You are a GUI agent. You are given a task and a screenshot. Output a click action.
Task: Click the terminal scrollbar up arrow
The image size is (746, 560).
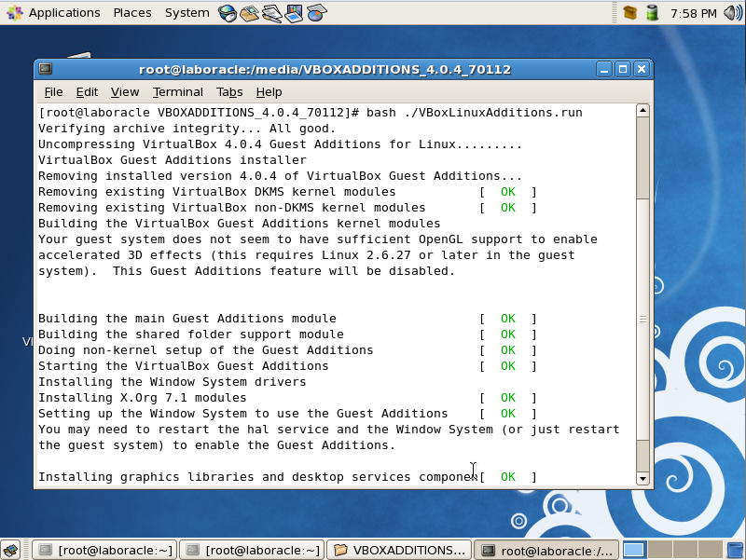click(x=642, y=111)
